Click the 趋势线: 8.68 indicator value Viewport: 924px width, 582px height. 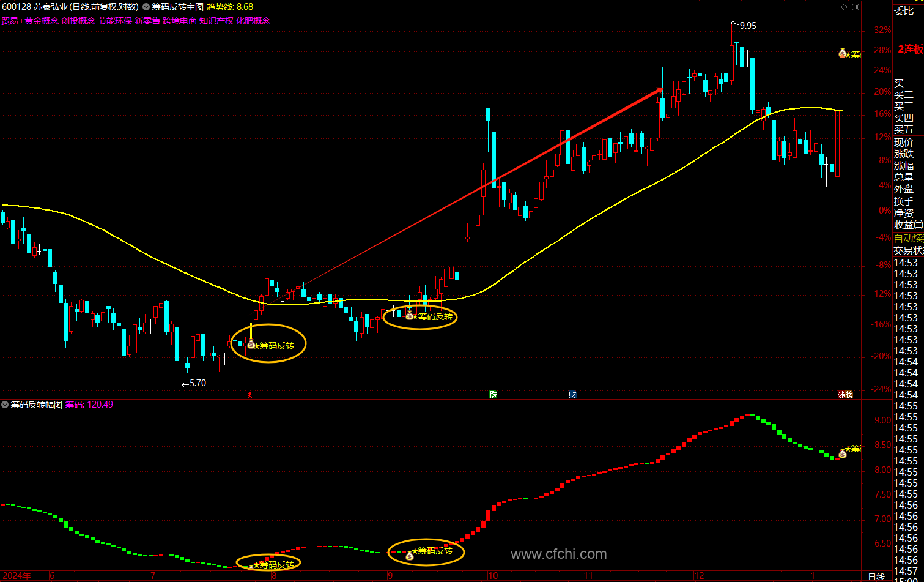point(230,7)
